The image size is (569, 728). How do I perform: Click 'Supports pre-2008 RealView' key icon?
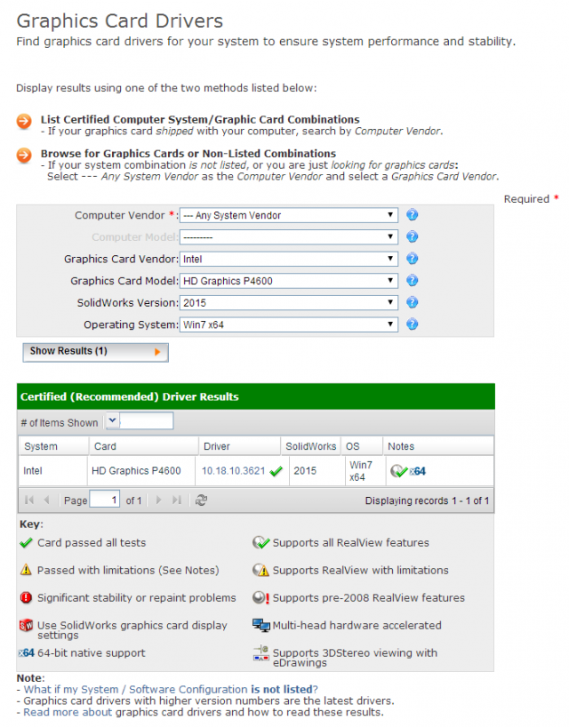tap(261, 597)
